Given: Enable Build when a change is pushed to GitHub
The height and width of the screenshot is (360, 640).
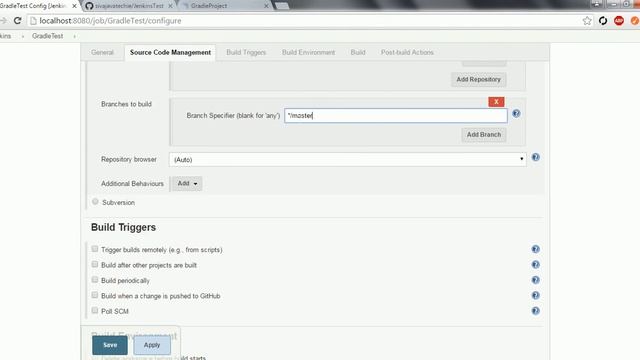Looking at the screenshot, I should point(95,295).
